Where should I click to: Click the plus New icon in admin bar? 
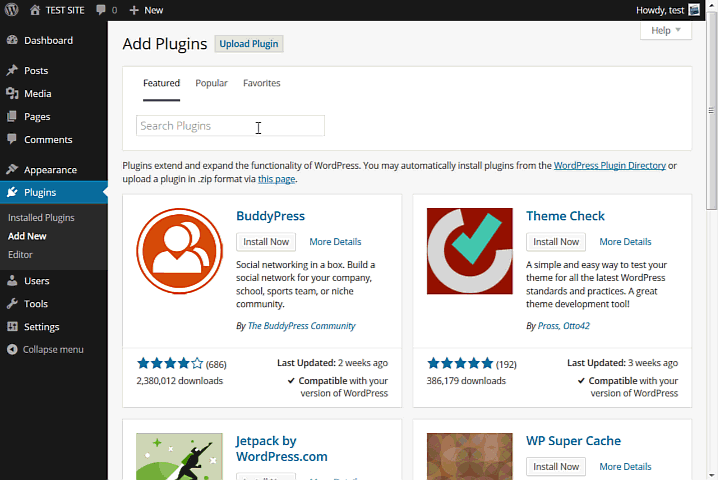[134, 10]
